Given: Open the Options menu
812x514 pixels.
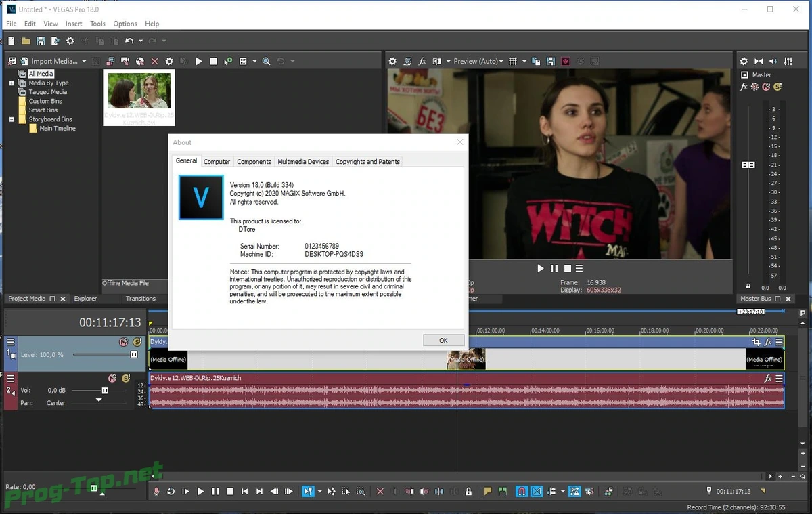Looking at the screenshot, I should (125, 24).
